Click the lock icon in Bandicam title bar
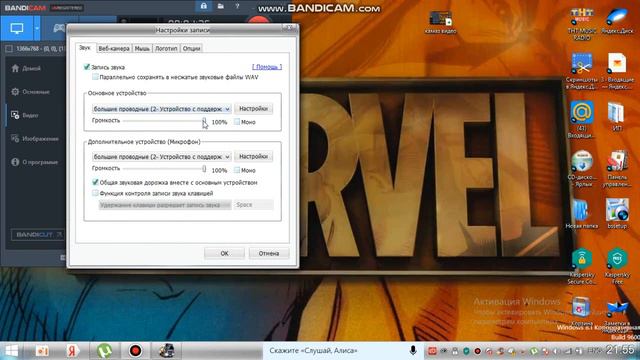The width and height of the screenshot is (640, 360). pyautogui.click(x=203, y=6)
